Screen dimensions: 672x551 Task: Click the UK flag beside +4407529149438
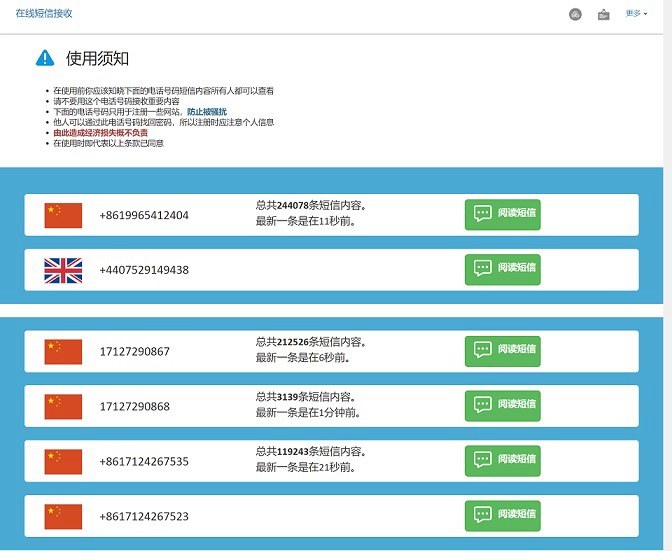pyautogui.click(x=63, y=270)
